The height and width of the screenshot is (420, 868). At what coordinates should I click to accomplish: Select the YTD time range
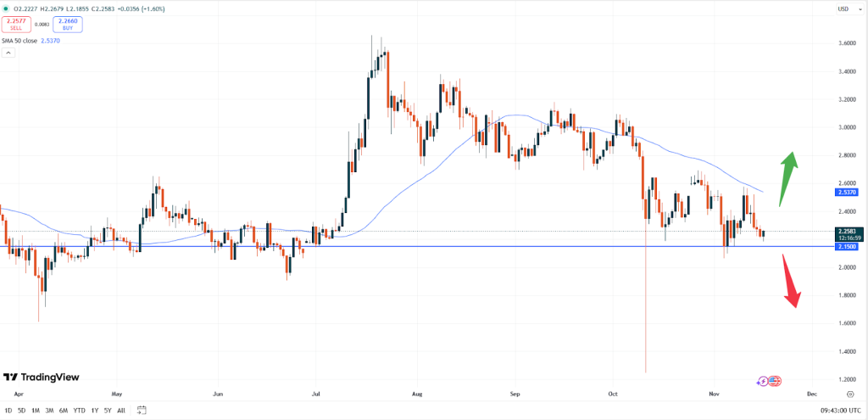click(79, 411)
